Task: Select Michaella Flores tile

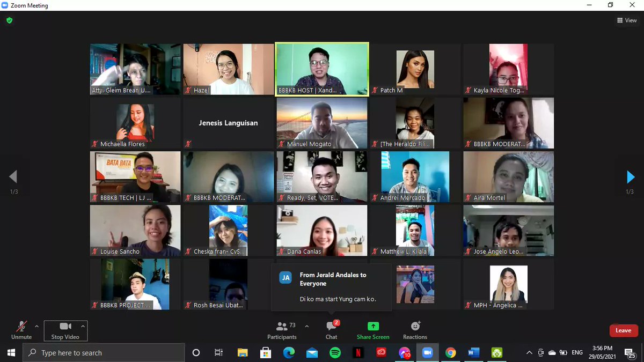Action: point(135,123)
